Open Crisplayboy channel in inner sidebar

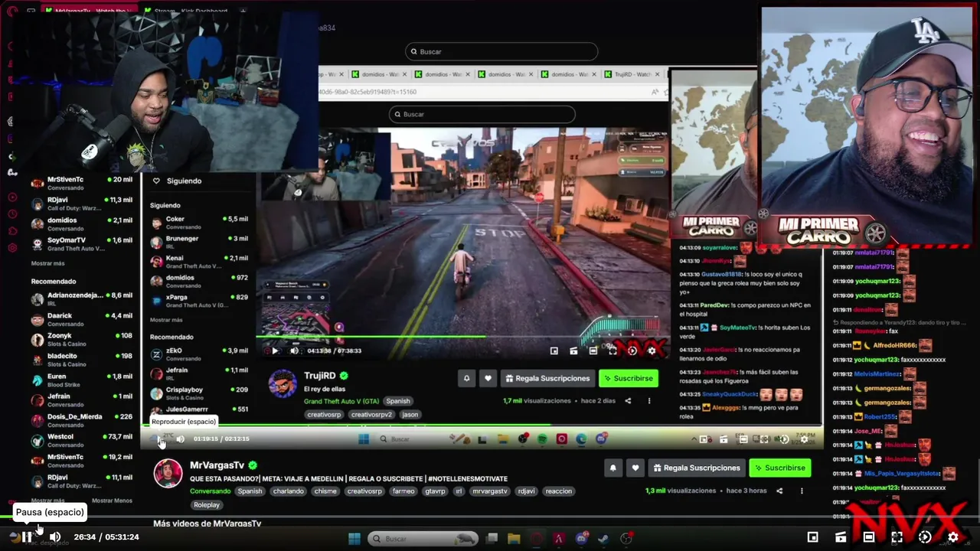click(x=199, y=393)
